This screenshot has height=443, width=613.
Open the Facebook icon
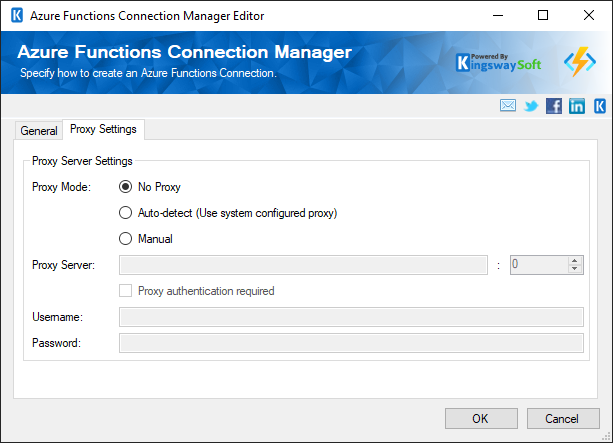point(554,106)
